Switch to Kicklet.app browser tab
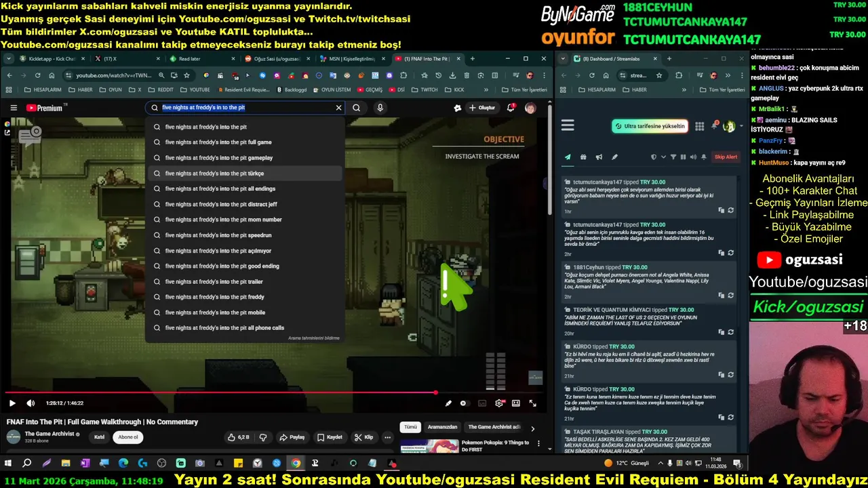Viewport: 868px width, 488px height. 51,59
